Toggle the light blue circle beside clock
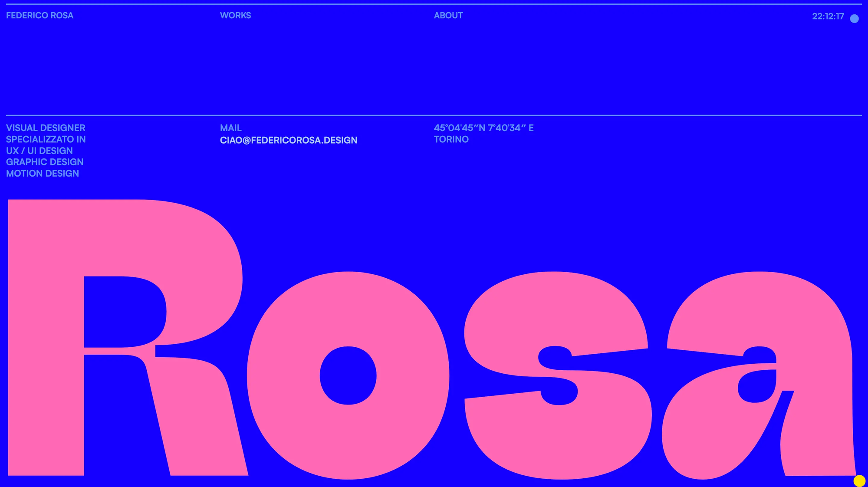Image resolution: width=868 pixels, height=487 pixels. point(854,19)
